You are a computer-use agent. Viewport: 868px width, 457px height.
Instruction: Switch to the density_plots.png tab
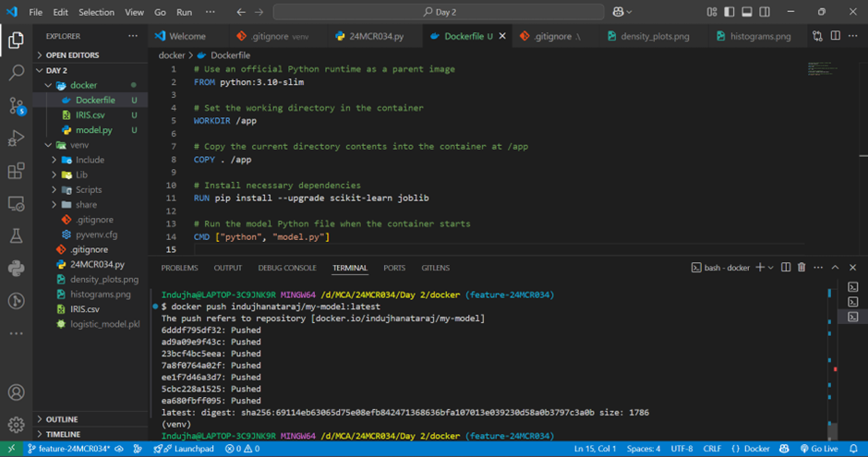pos(655,36)
